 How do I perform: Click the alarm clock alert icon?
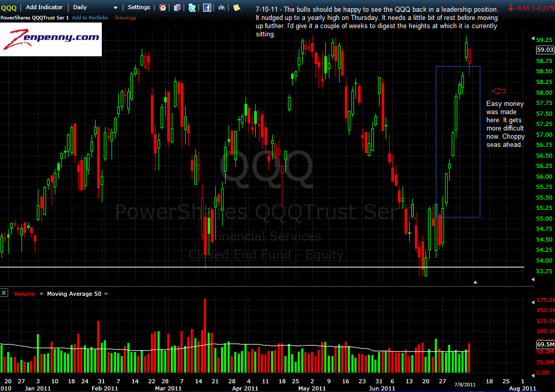pyautogui.click(x=163, y=8)
